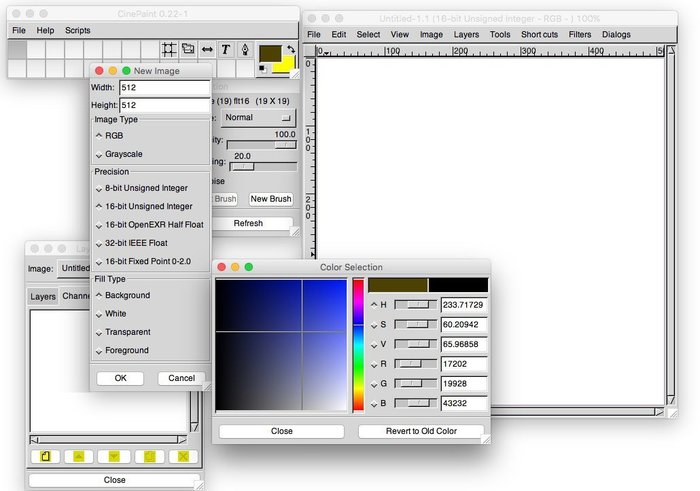
Task: Click Close in Color Selection dialog
Action: click(x=281, y=431)
